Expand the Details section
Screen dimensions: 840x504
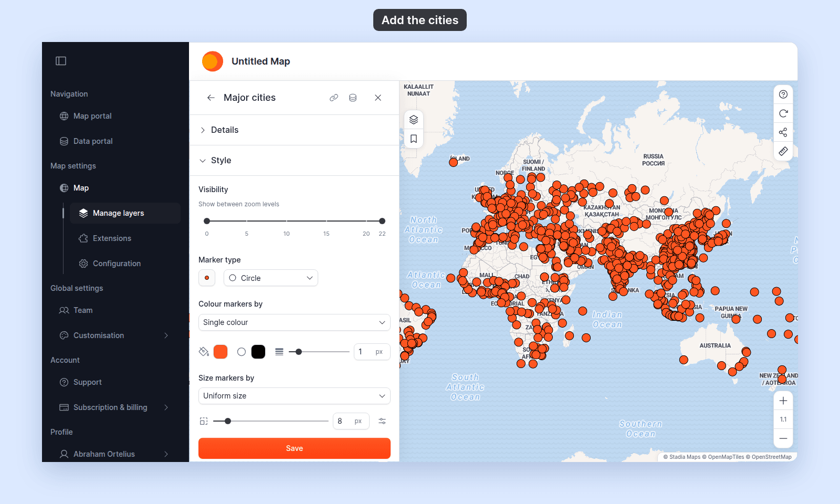click(294, 130)
